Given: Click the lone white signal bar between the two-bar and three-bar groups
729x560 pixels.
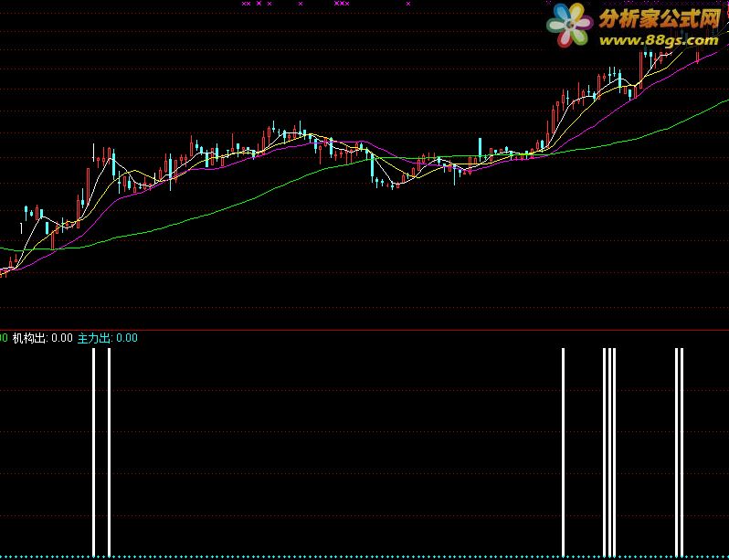Looking at the screenshot, I should tap(563, 452).
